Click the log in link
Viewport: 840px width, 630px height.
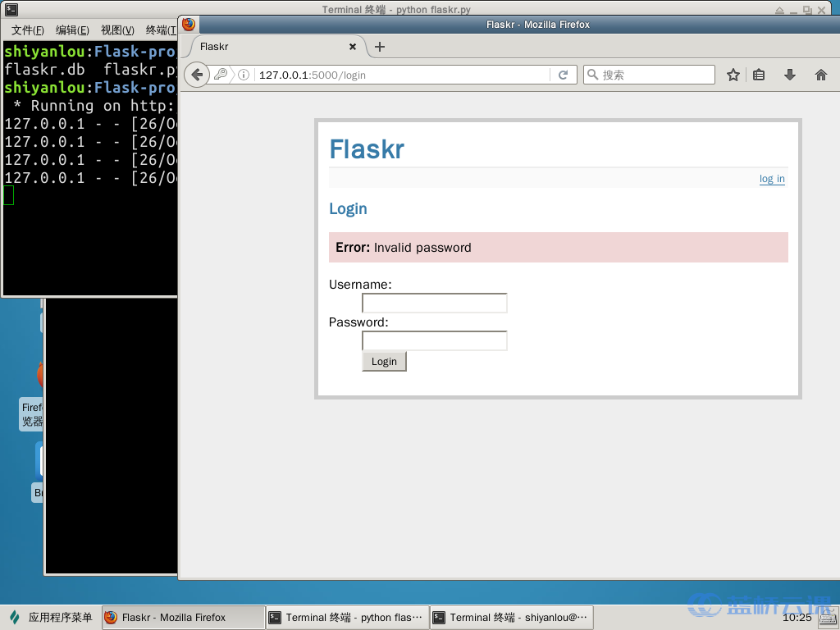click(771, 179)
